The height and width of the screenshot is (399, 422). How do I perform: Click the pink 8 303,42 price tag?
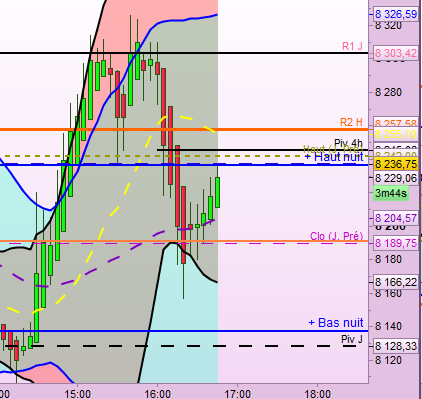pos(395,53)
